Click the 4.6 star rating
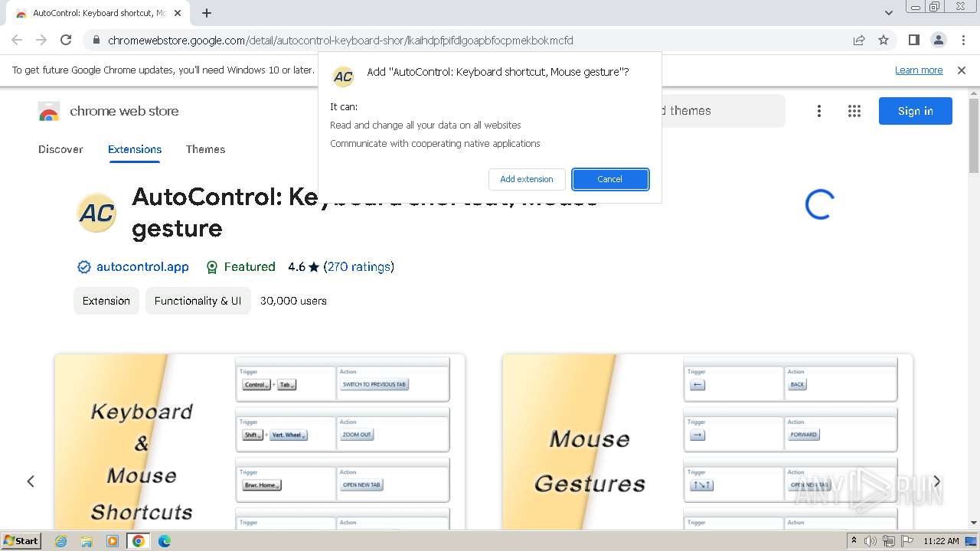980x551 pixels. click(303, 267)
